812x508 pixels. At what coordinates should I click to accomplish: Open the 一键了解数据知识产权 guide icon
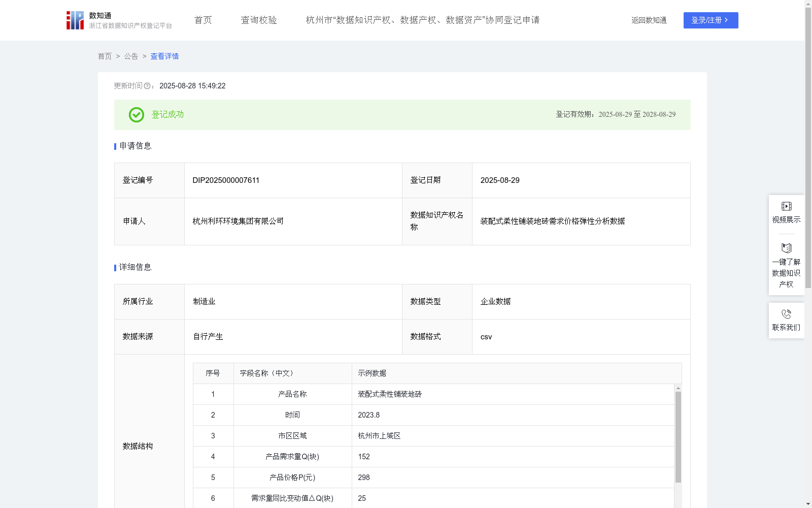click(786, 248)
